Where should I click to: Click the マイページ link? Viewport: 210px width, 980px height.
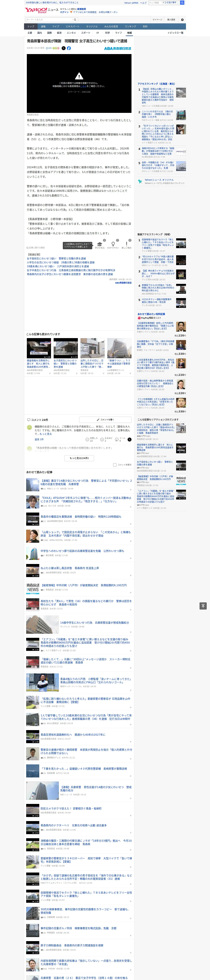pos(157,20)
